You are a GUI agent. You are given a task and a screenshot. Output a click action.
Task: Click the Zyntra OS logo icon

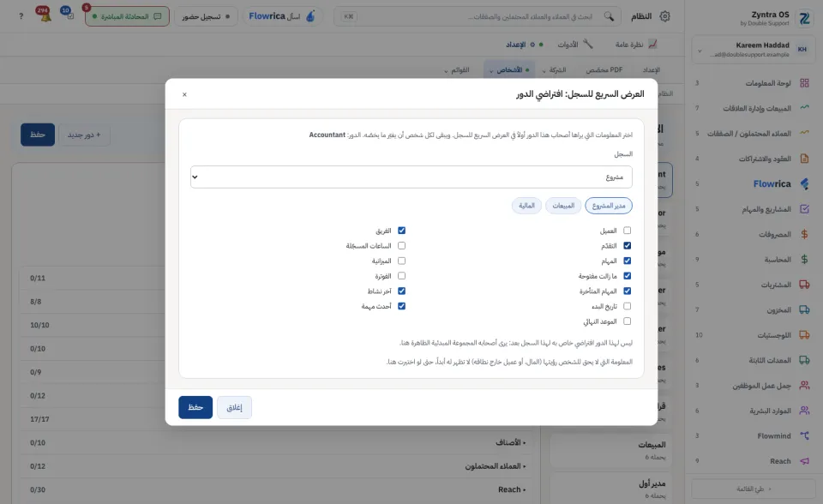tap(804, 18)
